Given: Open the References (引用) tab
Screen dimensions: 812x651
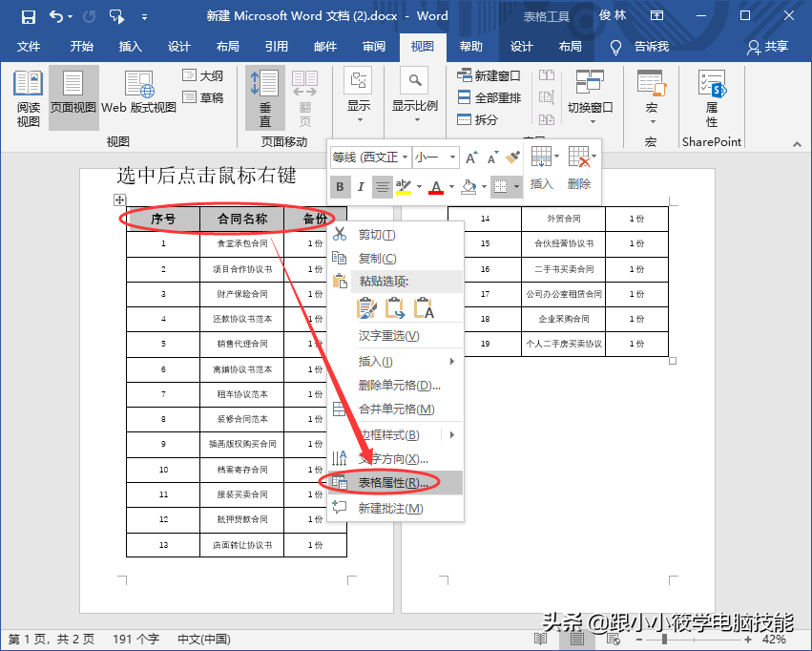Looking at the screenshot, I should (277, 47).
